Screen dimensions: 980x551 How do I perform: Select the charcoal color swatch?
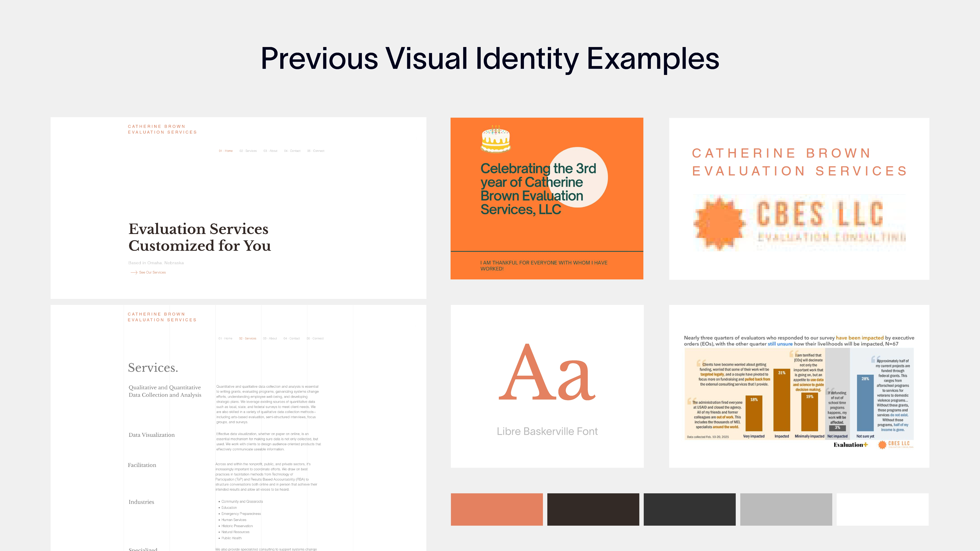690,509
